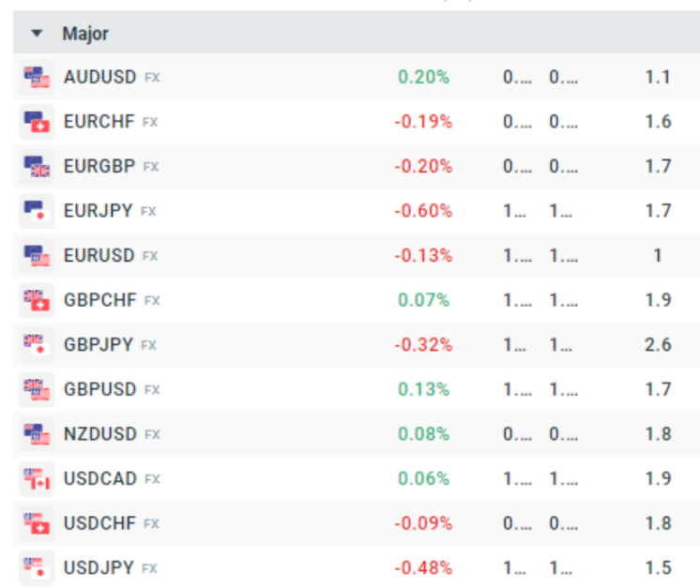Click the Major section header label
This screenshot has width=700, height=588.
coord(85,34)
